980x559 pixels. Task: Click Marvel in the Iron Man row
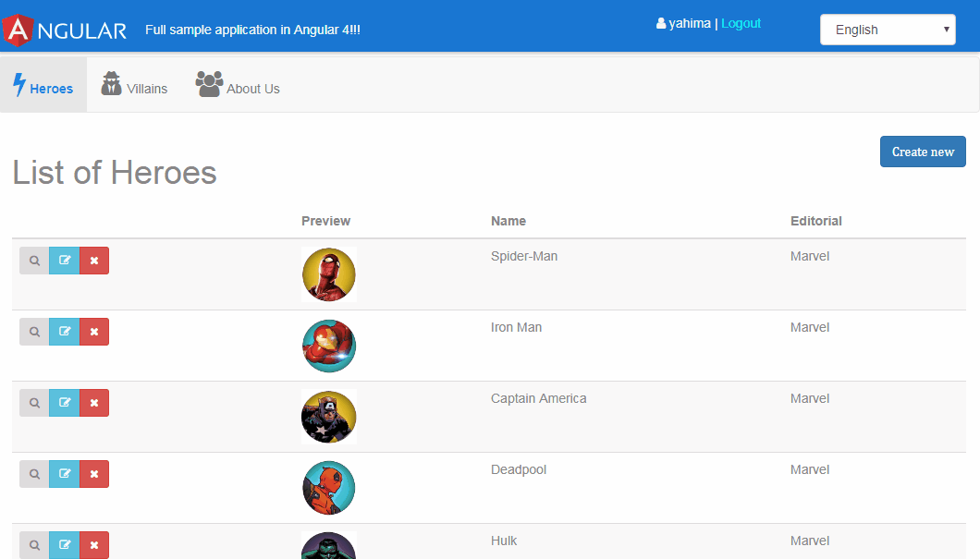click(x=809, y=327)
